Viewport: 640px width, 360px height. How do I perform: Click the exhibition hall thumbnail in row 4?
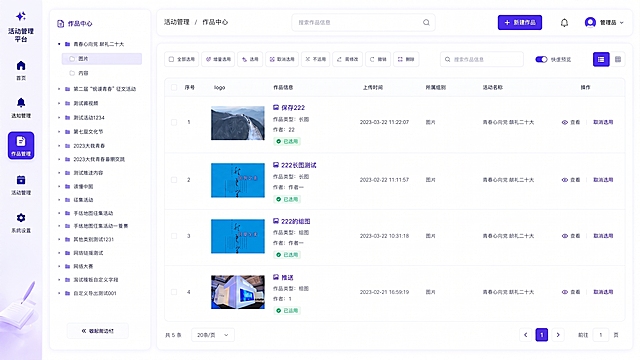(x=238, y=292)
